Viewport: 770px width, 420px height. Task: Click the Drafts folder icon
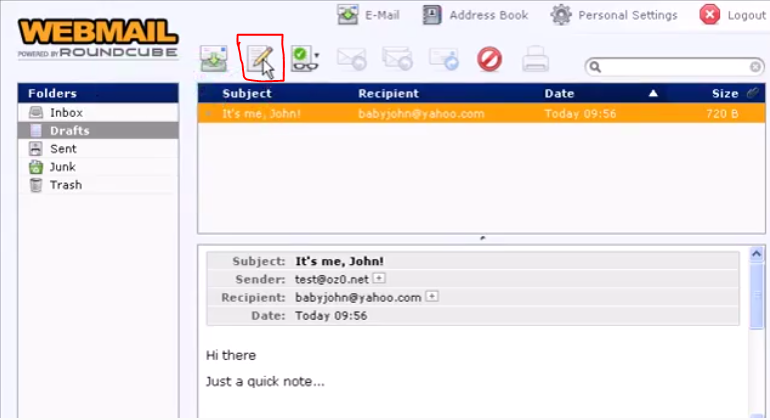coord(36,131)
